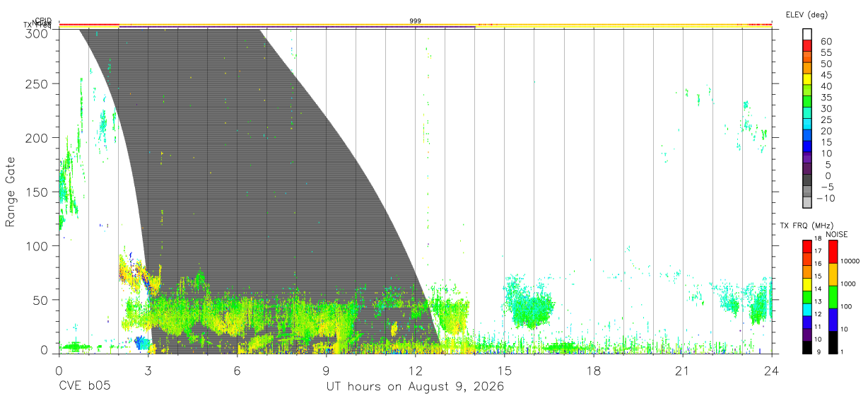Click the blue swatch in NOISE bar
The width and height of the screenshot is (868, 401).
(833, 320)
